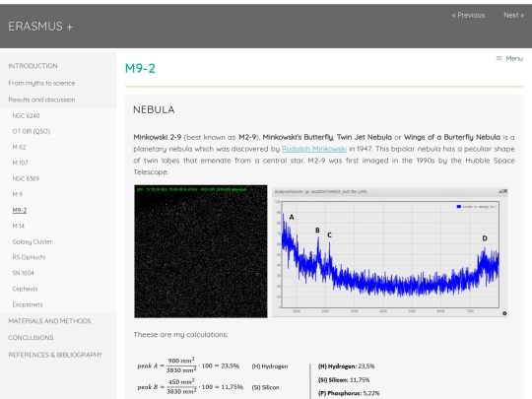The width and height of the screenshot is (532, 399).
Task: Click the '(P) Phosphorus: 5,22%' result
Action: (349, 393)
